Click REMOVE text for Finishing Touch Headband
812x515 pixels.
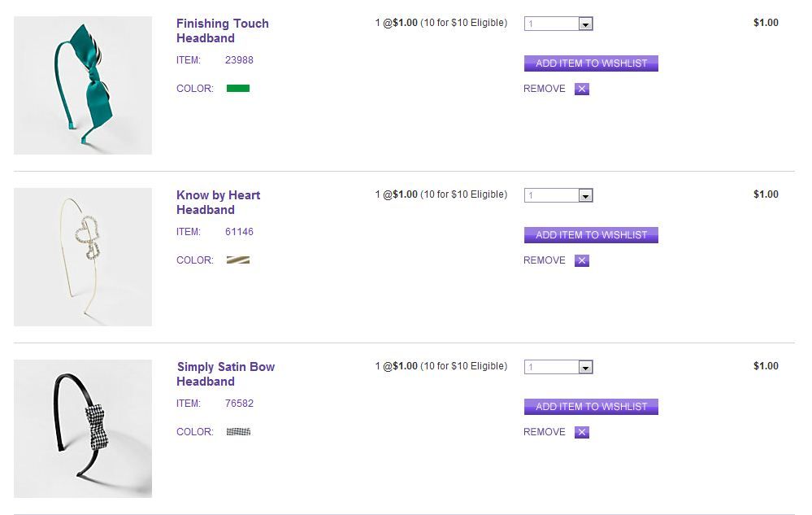coord(544,89)
